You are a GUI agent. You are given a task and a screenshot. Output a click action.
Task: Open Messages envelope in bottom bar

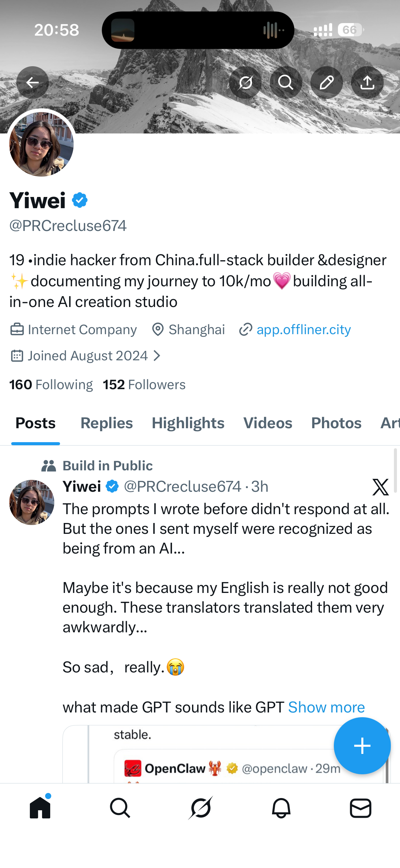click(x=360, y=808)
